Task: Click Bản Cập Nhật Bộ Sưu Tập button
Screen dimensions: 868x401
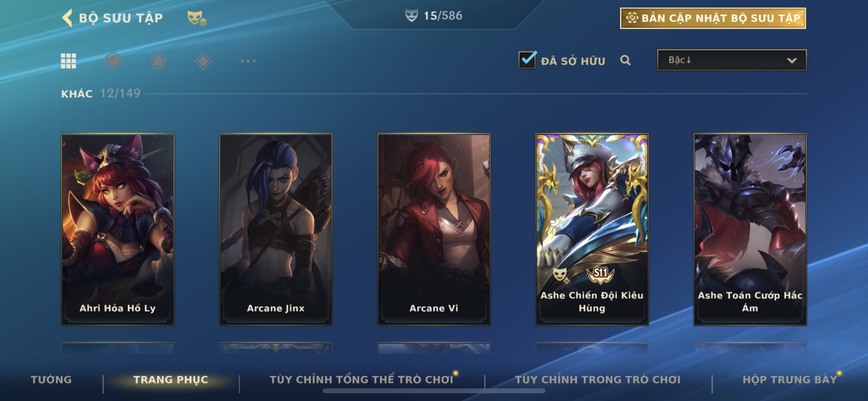Action: pos(713,18)
